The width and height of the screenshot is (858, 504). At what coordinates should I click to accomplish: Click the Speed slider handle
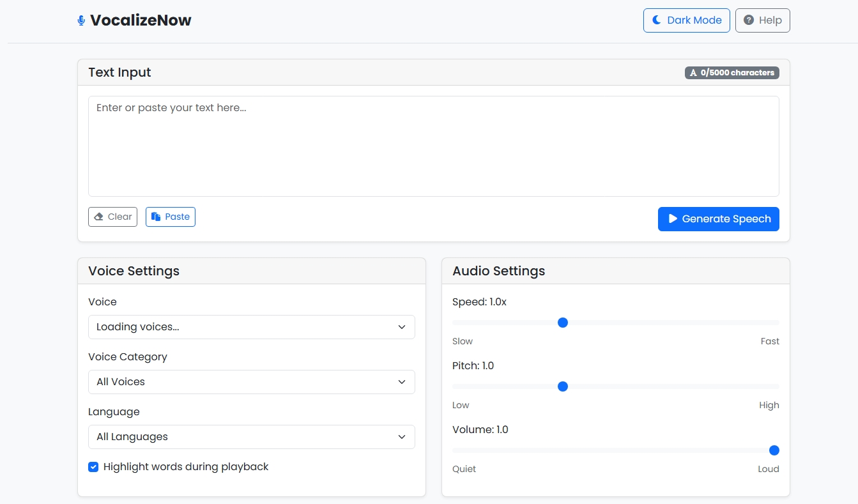(x=563, y=323)
